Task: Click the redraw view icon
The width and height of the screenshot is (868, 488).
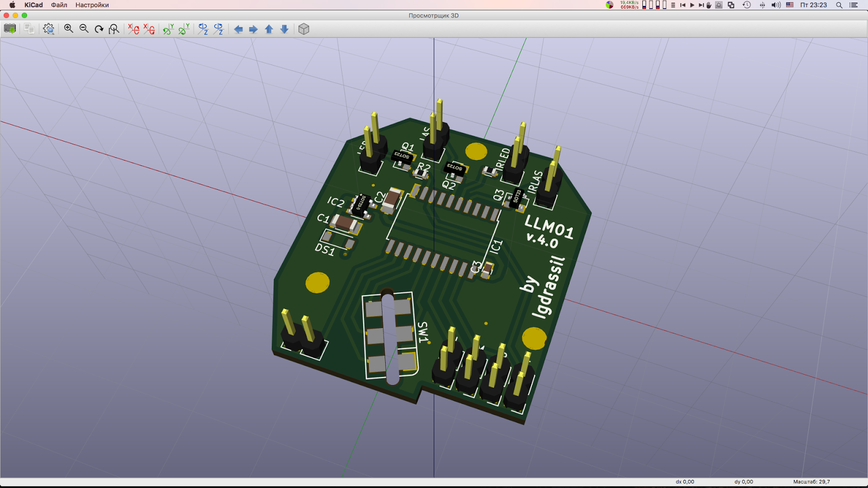Action: (x=99, y=29)
